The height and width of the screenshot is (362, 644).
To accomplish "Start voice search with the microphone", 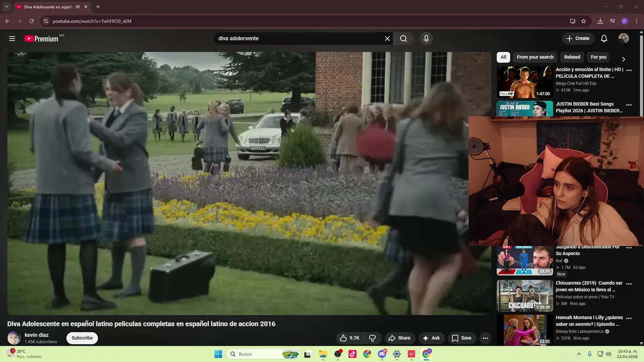I will (x=426, y=39).
